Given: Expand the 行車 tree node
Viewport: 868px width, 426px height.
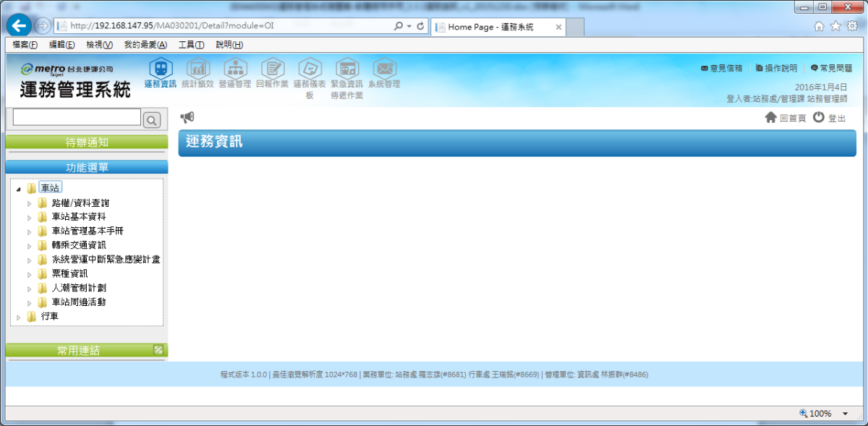Looking at the screenshot, I should (19, 317).
